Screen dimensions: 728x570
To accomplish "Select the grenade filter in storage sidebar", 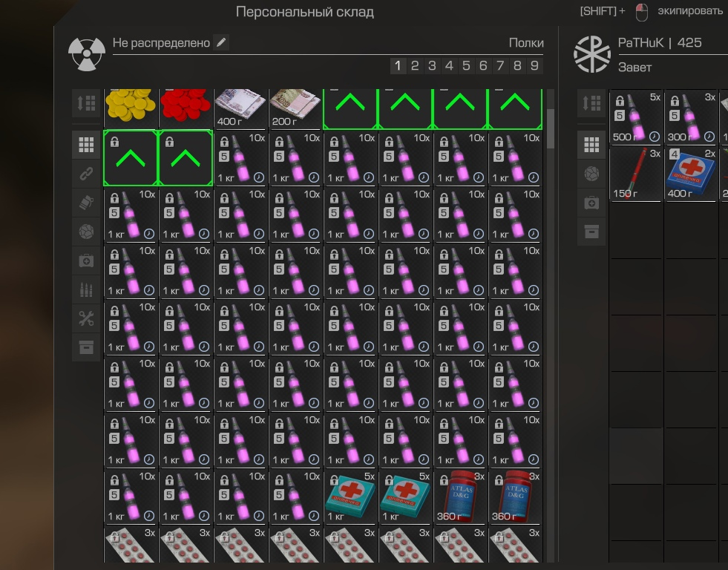I will point(86,203).
